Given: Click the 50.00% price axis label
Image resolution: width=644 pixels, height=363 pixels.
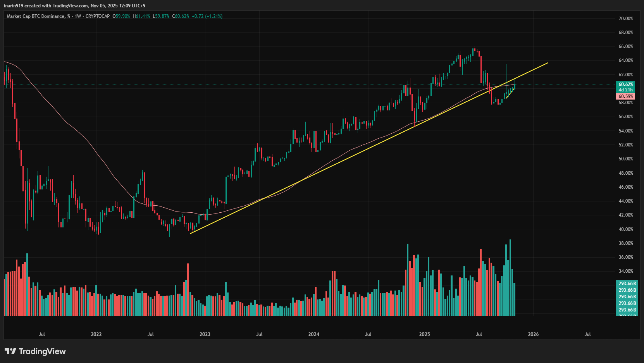Looking at the screenshot, I should pyautogui.click(x=625, y=159).
